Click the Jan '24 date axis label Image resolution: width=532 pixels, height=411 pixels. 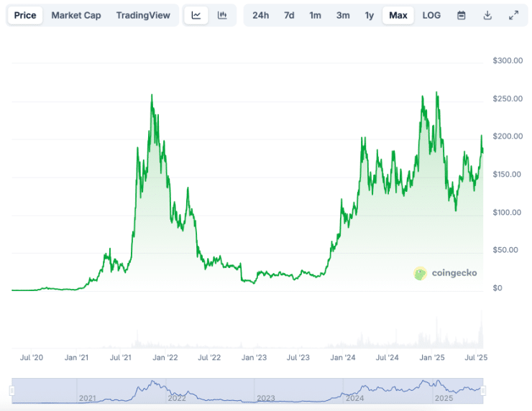pos(343,357)
